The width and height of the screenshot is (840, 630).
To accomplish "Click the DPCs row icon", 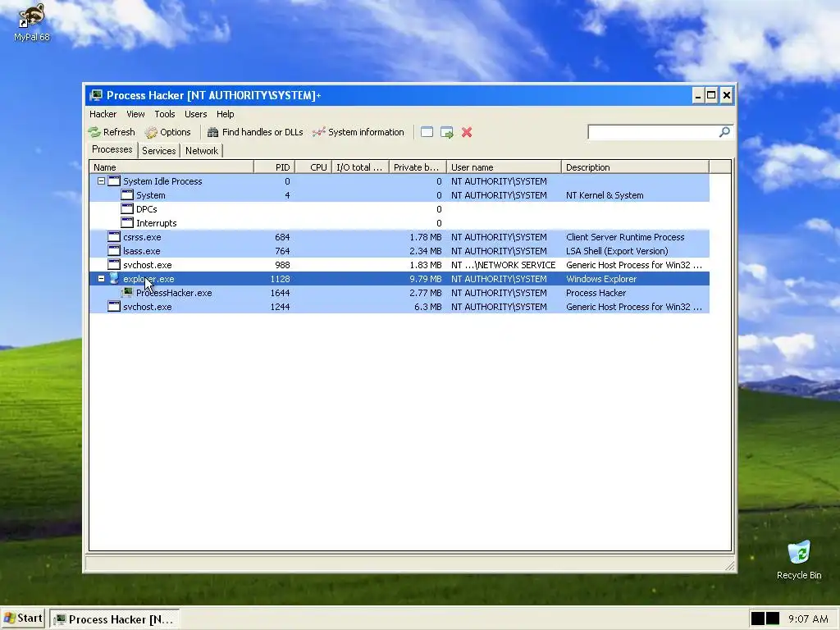I will [127, 208].
